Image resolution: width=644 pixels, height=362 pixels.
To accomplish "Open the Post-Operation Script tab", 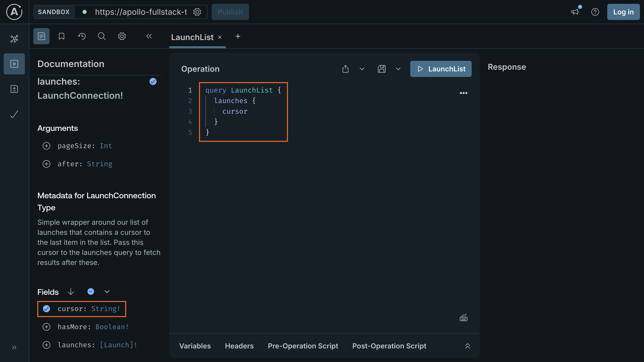I will coord(389,346).
